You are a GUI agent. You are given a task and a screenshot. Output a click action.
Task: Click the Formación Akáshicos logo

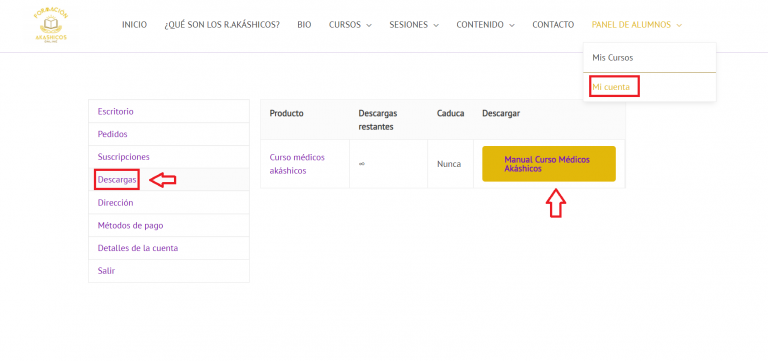[50, 25]
